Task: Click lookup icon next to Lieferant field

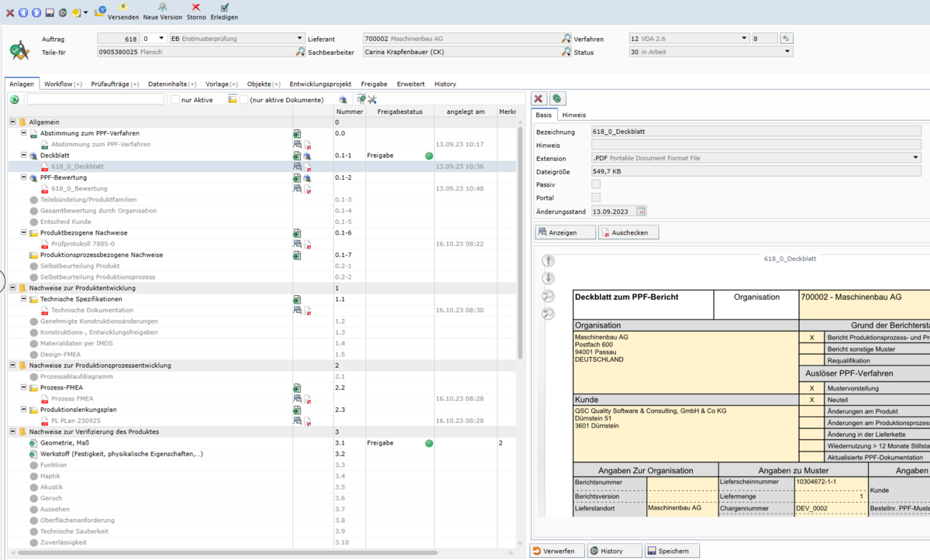Action: [567, 38]
